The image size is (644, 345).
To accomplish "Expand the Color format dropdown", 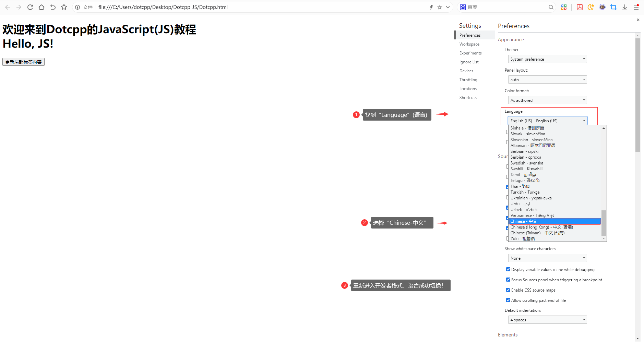I will (x=547, y=100).
